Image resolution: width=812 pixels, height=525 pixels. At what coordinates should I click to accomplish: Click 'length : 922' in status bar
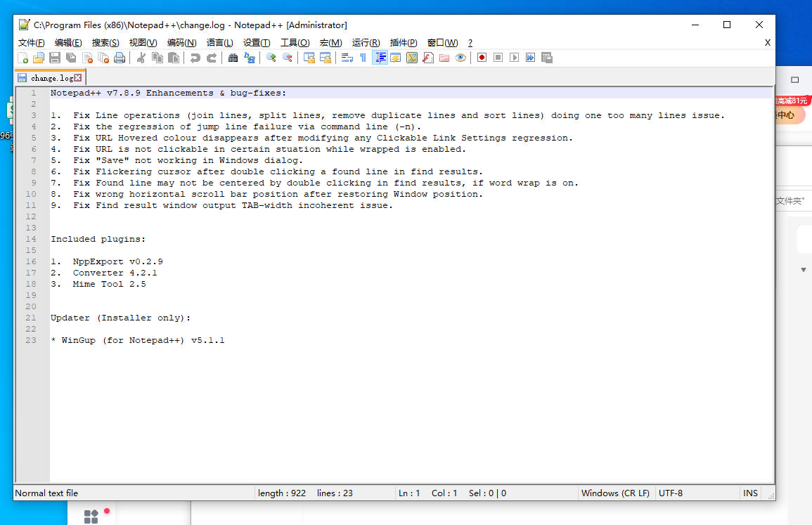(282, 493)
